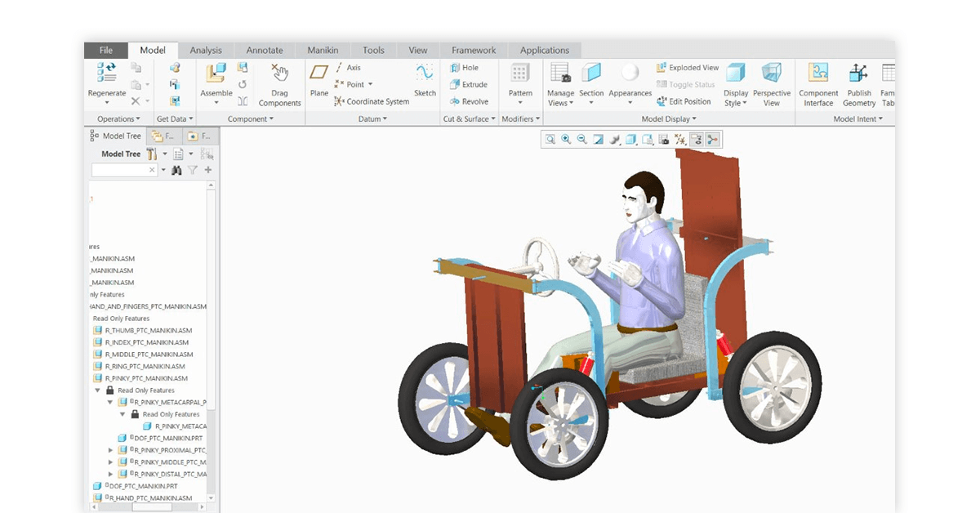This screenshot has height=513, width=980.
Task: Open the Point dropdown arrow
Action: tap(370, 85)
